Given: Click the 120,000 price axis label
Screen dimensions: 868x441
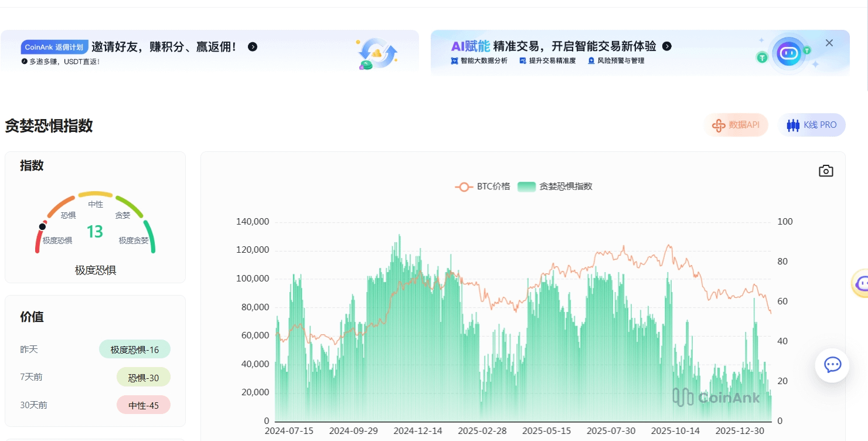Looking at the screenshot, I should tap(253, 250).
